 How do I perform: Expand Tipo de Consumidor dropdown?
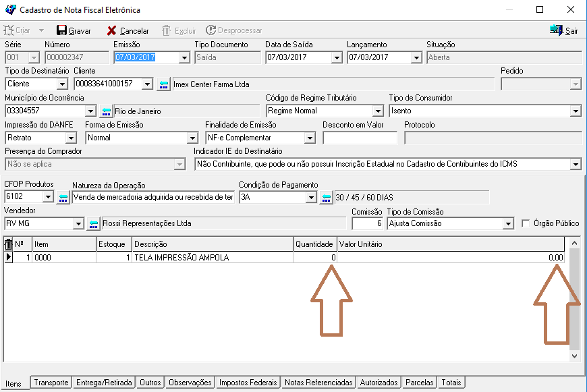click(576, 111)
